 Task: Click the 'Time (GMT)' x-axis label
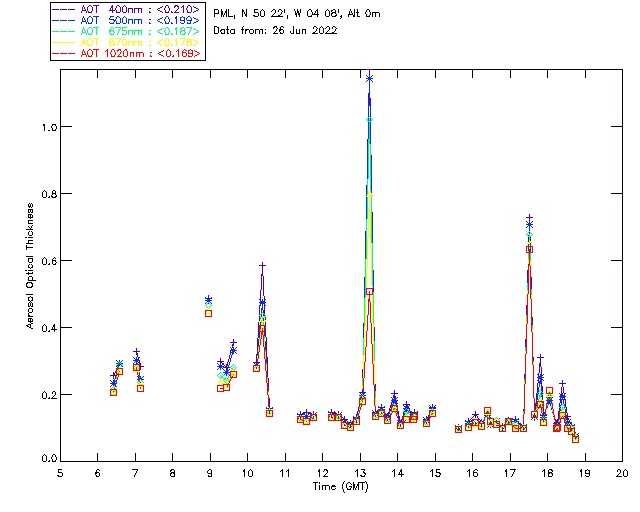pyautogui.click(x=341, y=485)
